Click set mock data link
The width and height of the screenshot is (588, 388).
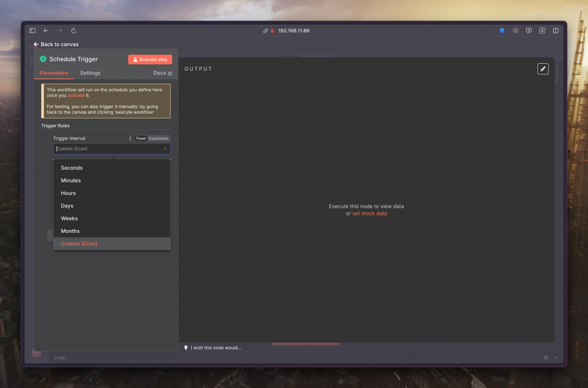pos(369,213)
